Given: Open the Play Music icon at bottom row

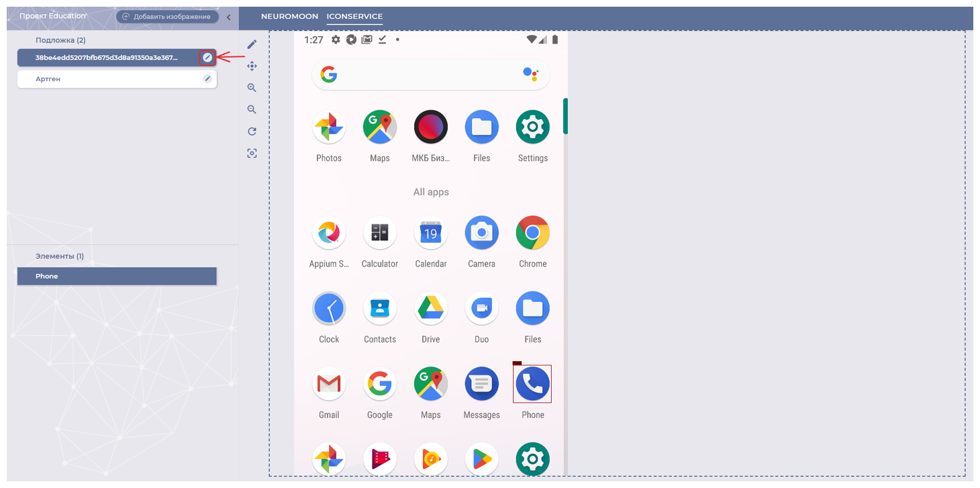Looking at the screenshot, I should pyautogui.click(x=431, y=459).
